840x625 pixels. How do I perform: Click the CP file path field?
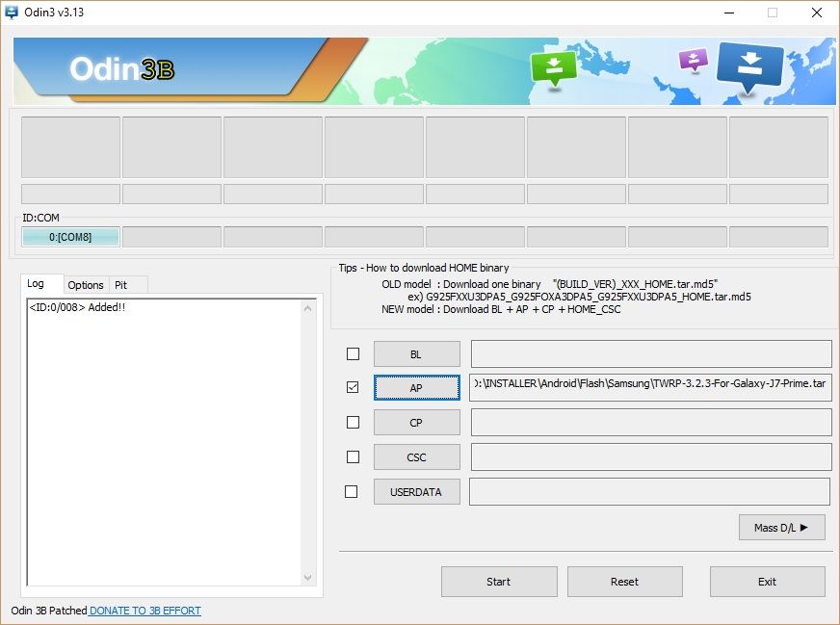pyautogui.click(x=651, y=423)
